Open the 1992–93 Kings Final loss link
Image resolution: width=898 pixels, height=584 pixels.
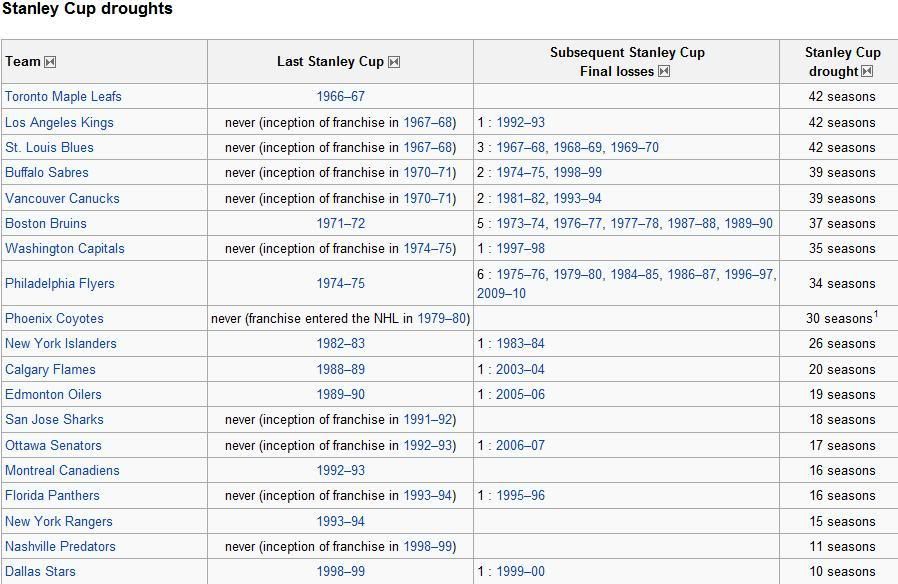tap(521, 123)
